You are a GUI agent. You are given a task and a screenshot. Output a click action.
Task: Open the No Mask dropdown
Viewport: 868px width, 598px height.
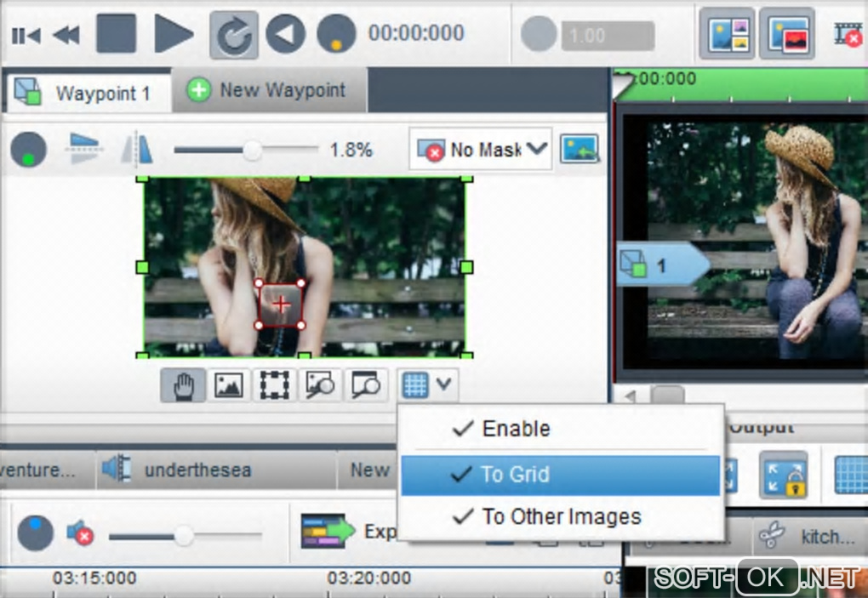pyautogui.click(x=481, y=149)
